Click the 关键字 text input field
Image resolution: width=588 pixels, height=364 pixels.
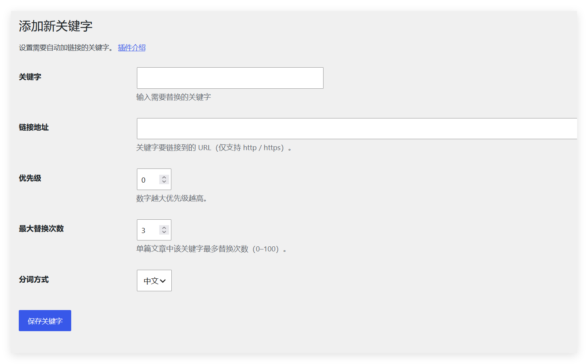(x=230, y=78)
